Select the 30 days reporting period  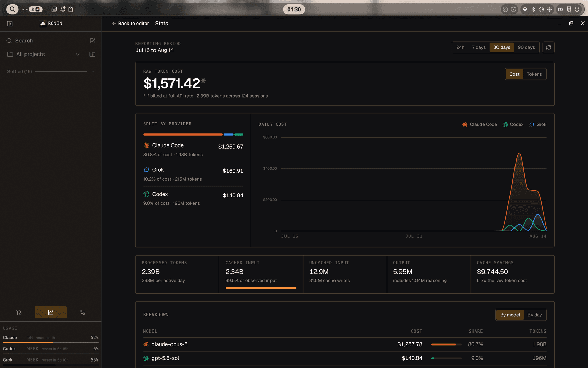tap(502, 47)
